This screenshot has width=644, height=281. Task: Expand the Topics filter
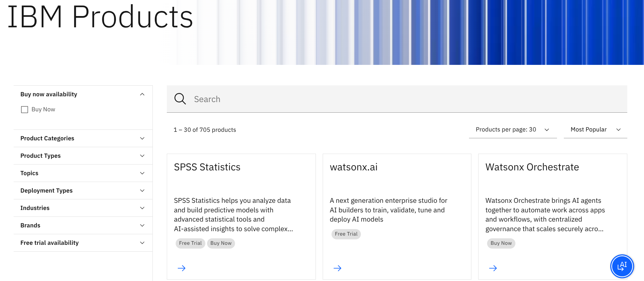pos(83,173)
